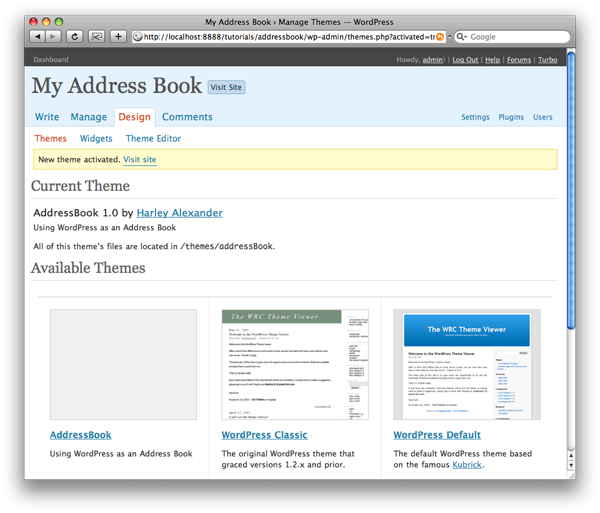Open the WordPress Classic theme link

click(x=264, y=435)
